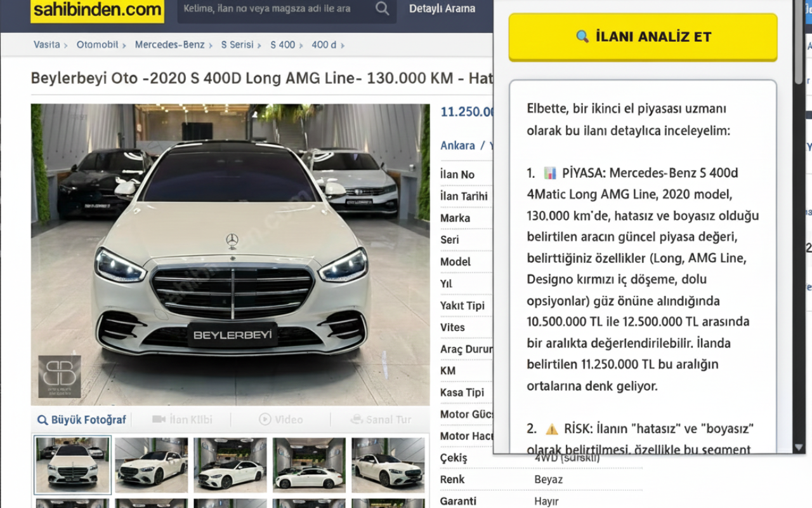Click the Hayır warranty value
Screen dimensions: 812x508
point(546,501)
